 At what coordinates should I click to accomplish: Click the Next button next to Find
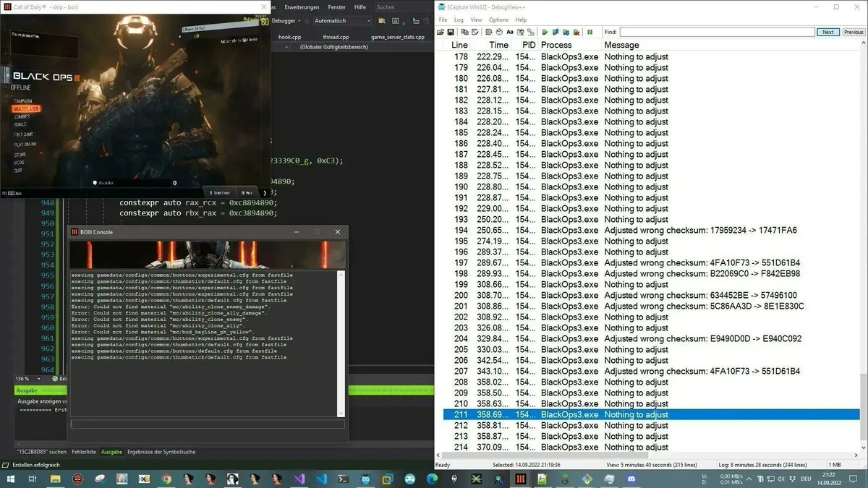pos(827,32)
